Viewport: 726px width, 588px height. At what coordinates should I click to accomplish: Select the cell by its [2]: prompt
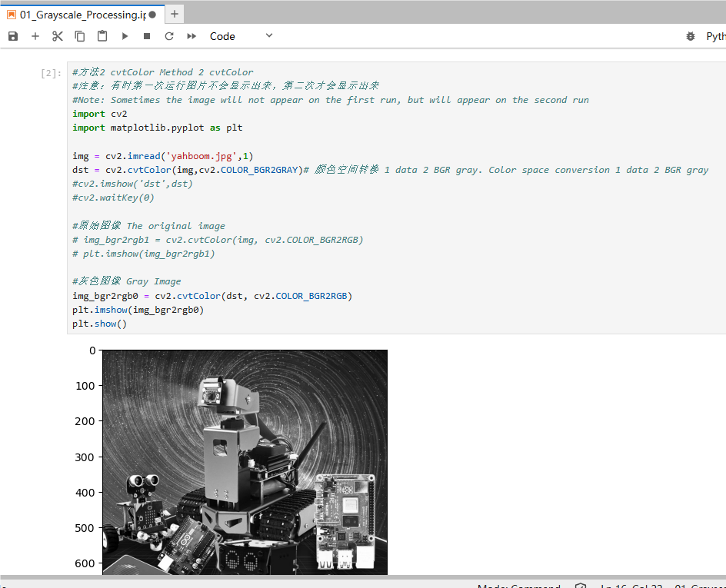pyautogui.click(x=51, y=73)
